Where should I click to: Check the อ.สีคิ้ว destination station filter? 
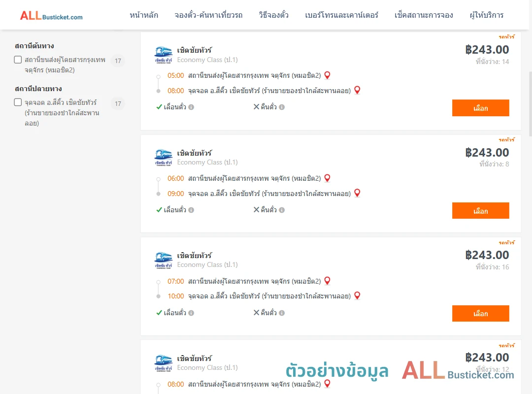point(18,102)
